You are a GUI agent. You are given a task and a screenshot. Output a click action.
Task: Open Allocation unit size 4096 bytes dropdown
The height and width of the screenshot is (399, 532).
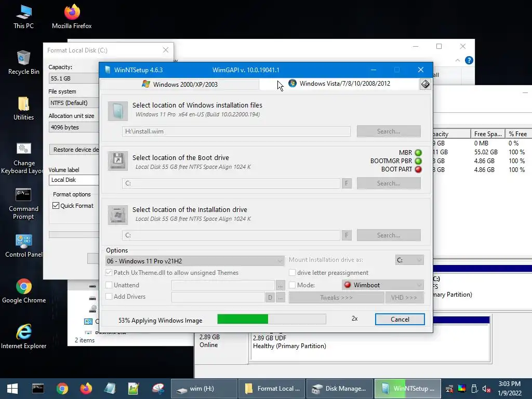click(x=74, y=127)
